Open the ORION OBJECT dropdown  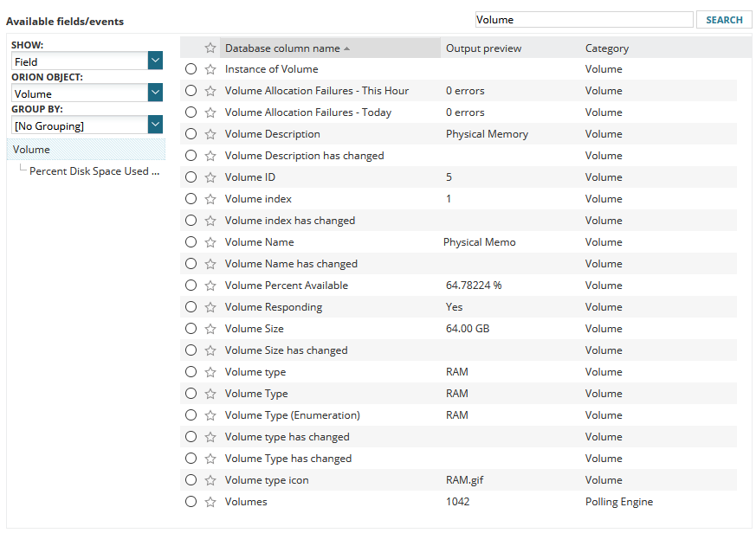[154, 92]
